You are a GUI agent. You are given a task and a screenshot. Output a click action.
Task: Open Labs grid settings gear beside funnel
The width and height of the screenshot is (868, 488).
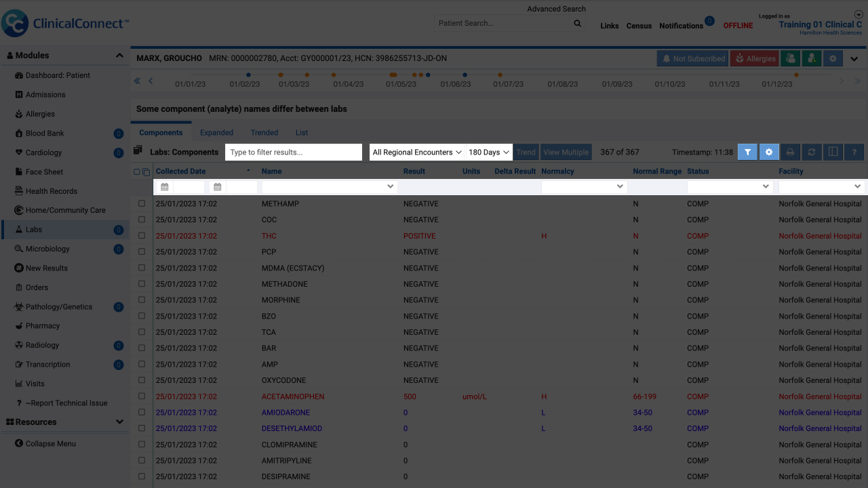tap(769, 152)
